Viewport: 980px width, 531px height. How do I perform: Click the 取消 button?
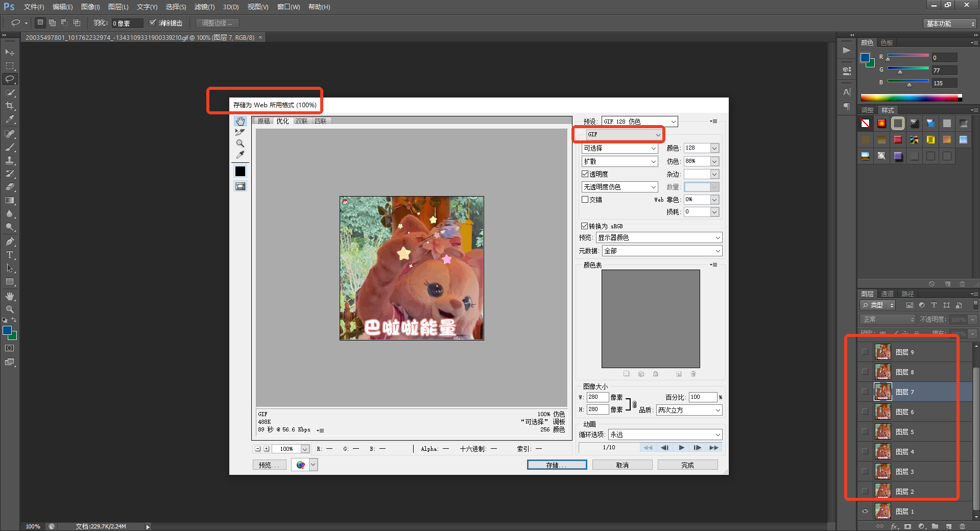pos(623,465)
